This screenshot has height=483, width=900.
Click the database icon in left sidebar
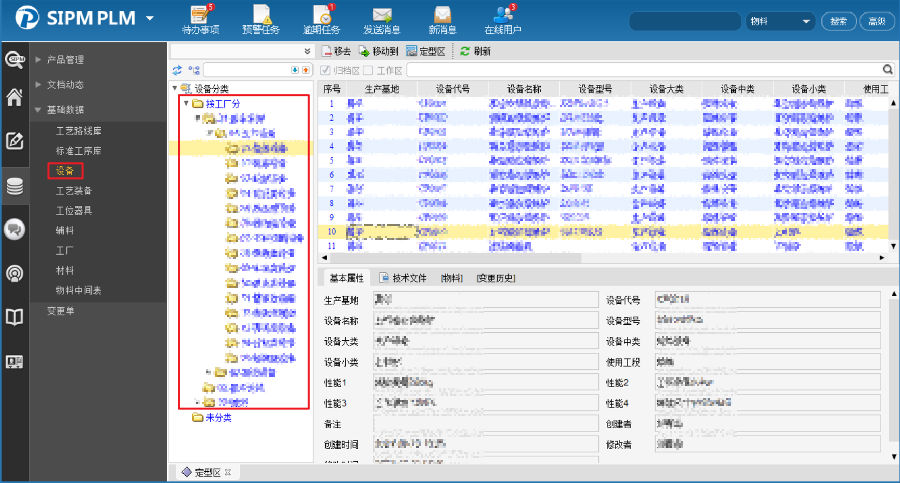point(14,185)
